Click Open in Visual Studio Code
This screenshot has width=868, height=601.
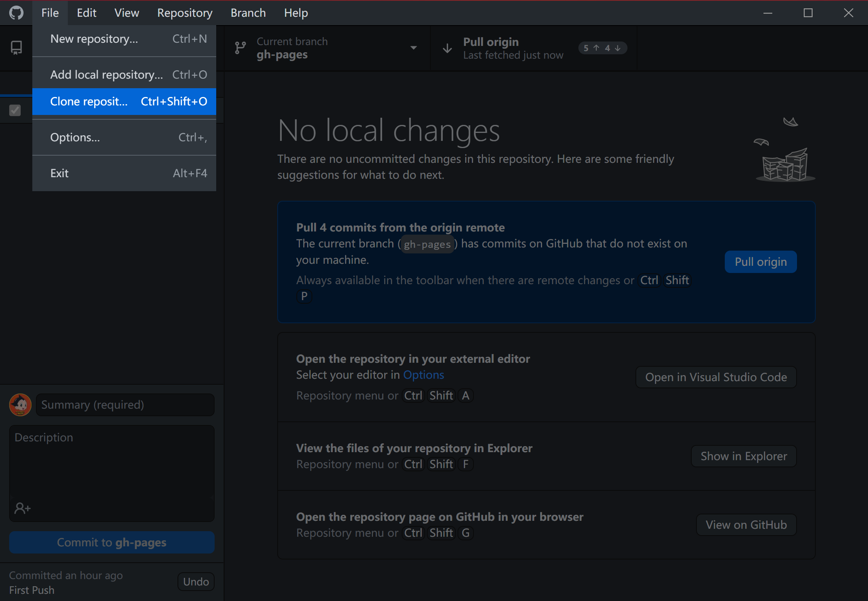tap(716, 377)
